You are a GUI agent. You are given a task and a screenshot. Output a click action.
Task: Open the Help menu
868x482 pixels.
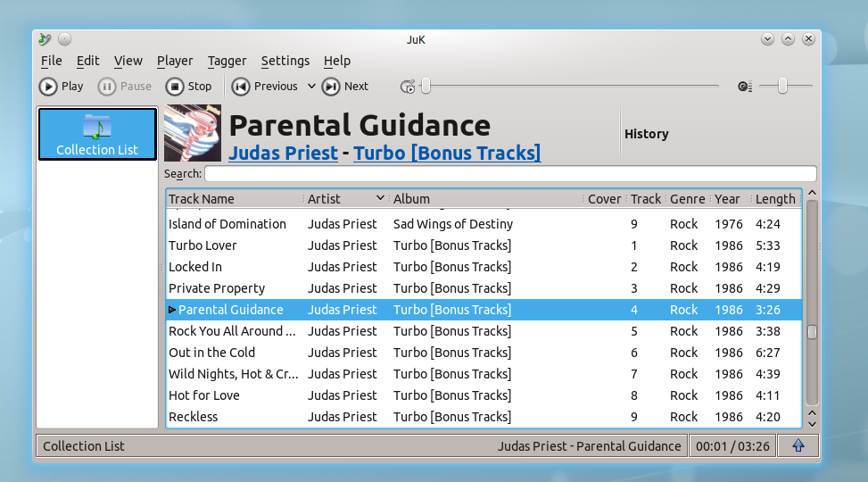click(336, 61)
